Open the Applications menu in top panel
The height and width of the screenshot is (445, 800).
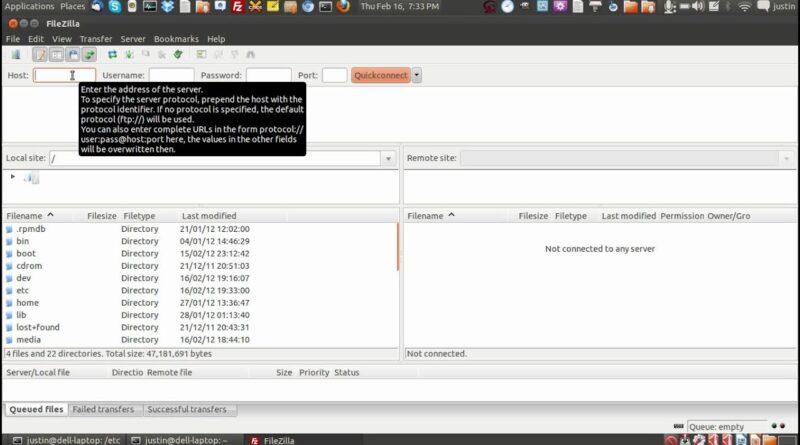(x=29, y=7)
